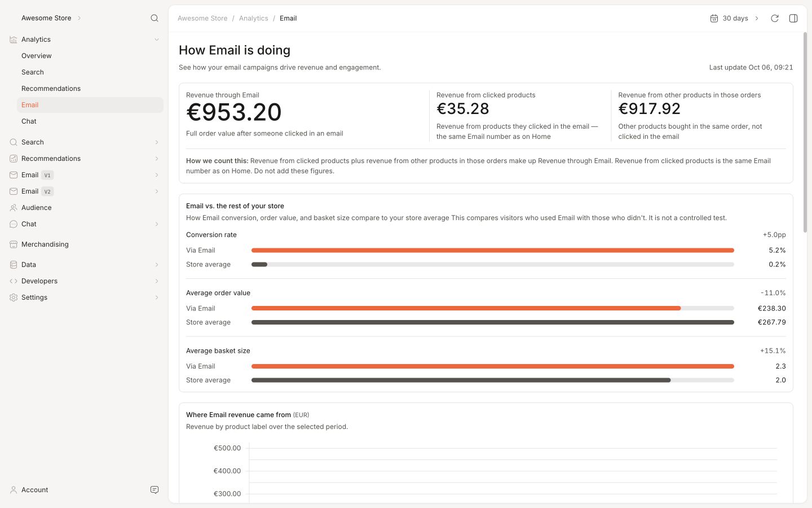Screen dimensions: 812x508
Task: Click the Email V2 envelope icon
Action: (x=14, y=191)
